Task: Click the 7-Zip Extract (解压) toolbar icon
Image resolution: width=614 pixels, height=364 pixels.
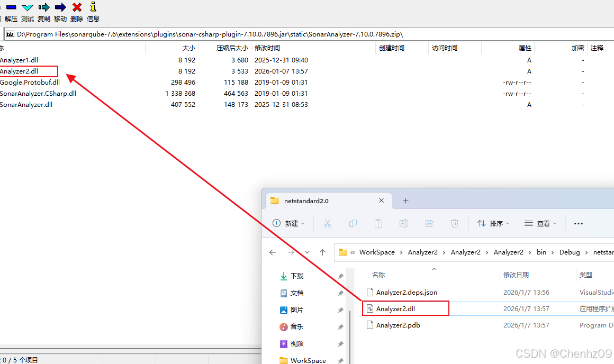Action: pos(11,7)
